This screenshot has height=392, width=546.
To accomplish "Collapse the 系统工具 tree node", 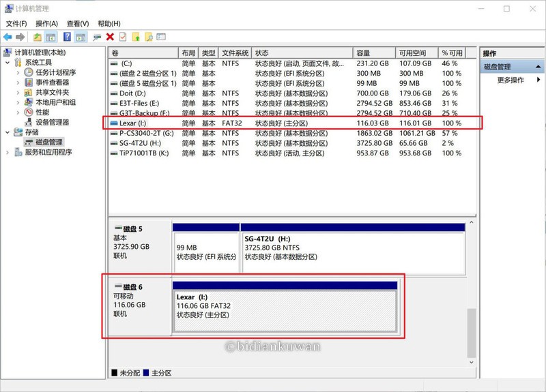I will tap(8, 63).
